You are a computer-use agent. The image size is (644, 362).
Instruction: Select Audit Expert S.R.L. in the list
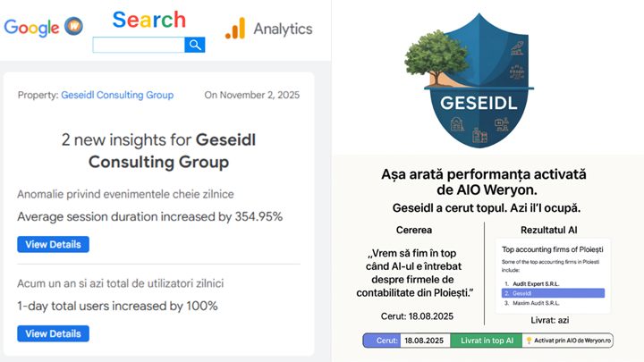tap(537, 282)
